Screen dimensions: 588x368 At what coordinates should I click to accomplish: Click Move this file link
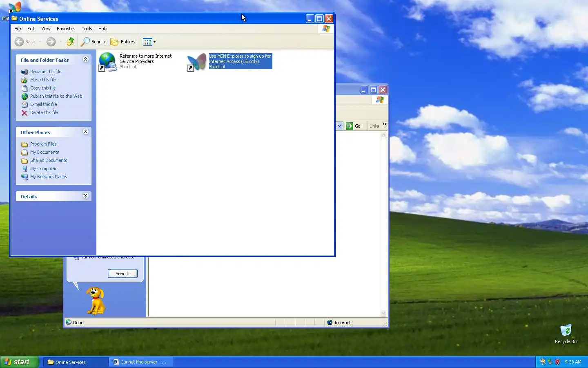pyautogui.click(x=43, y=80)
